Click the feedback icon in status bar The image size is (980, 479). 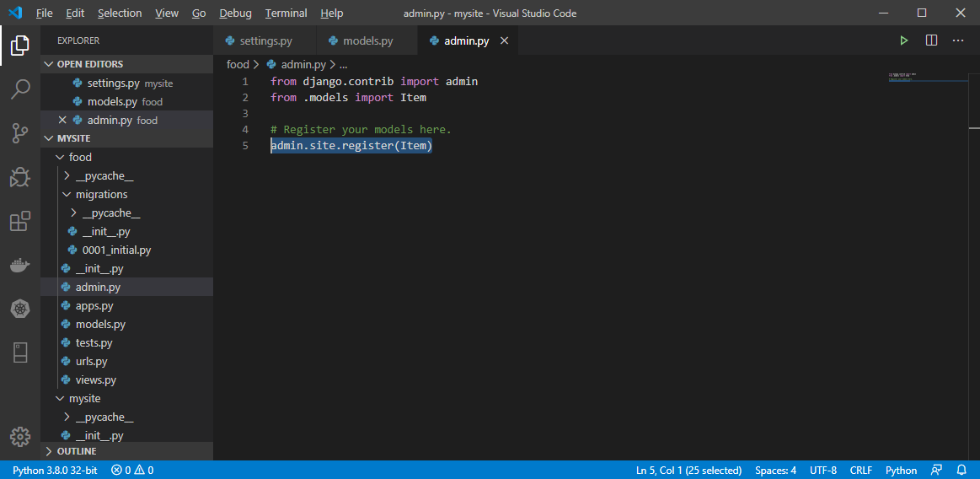[936, 471]
